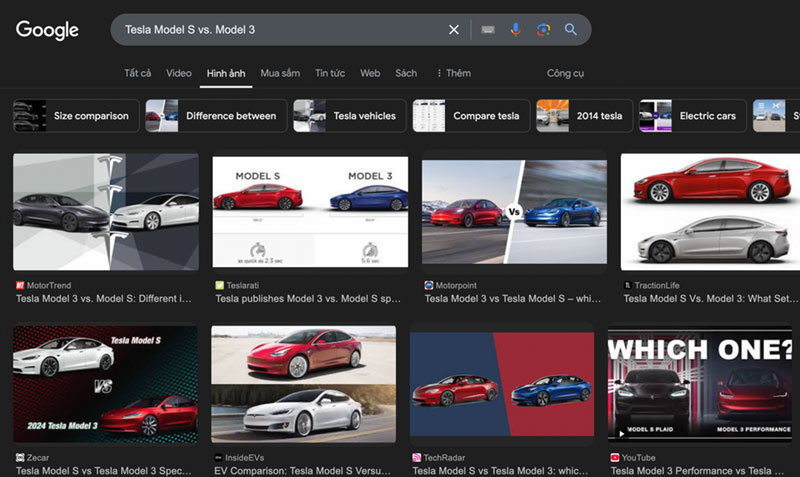Open the Teslarati Model S spec comparison image
The width and height of the screenshot is (800, 477).
pos(310,212)
